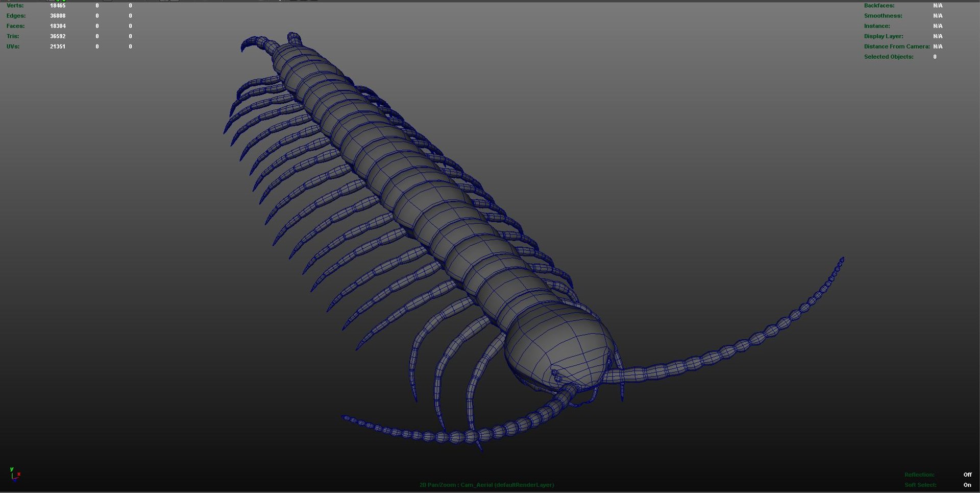980x493 pixels.
Task: Click the triangle count value 36592
Action: coord(58,36)
